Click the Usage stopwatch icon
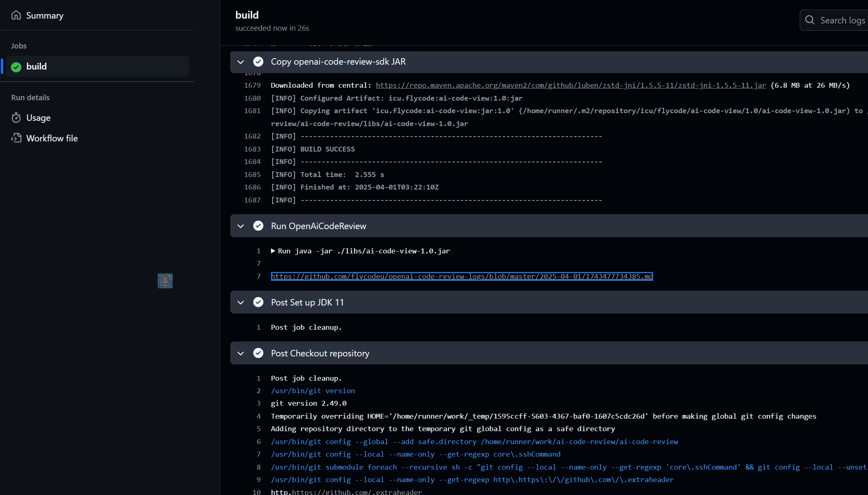The height and width of the screenshot is (495, 868). [x=16, y=118]
